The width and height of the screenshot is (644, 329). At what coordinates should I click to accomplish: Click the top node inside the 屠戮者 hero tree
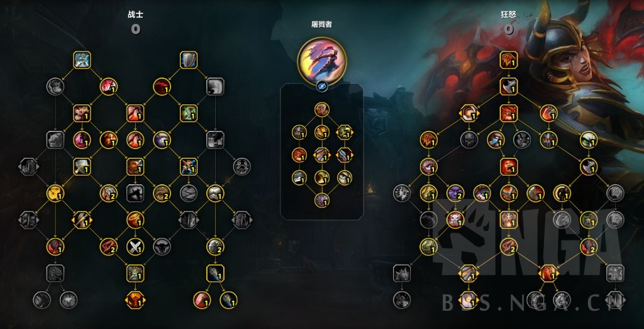pyautogui.click(x=322, y=109)
